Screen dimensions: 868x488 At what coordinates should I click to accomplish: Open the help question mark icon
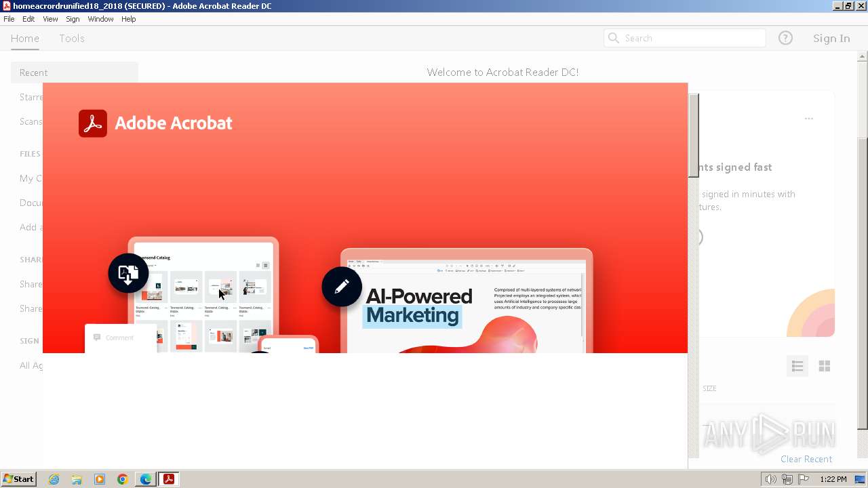785,38
